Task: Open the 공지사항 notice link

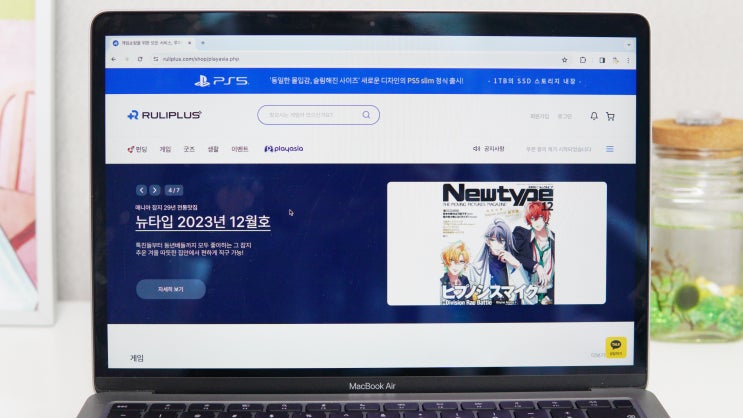Action: coord(489,149)
